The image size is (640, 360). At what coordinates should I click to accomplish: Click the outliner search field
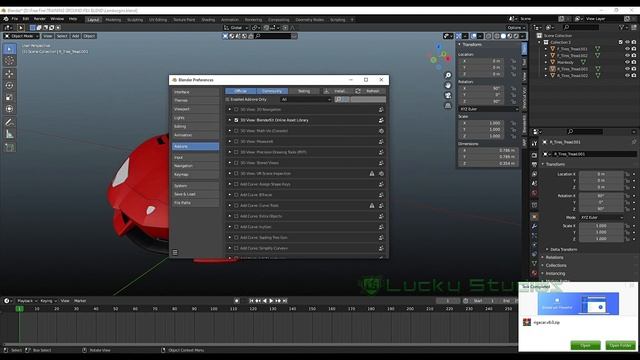click(x=581, y=27)
